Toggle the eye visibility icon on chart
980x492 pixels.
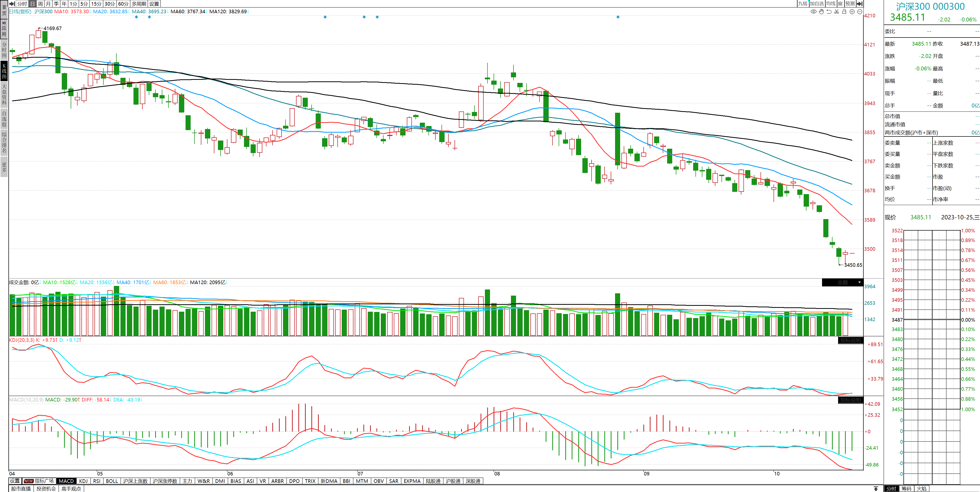coord(813,12)
